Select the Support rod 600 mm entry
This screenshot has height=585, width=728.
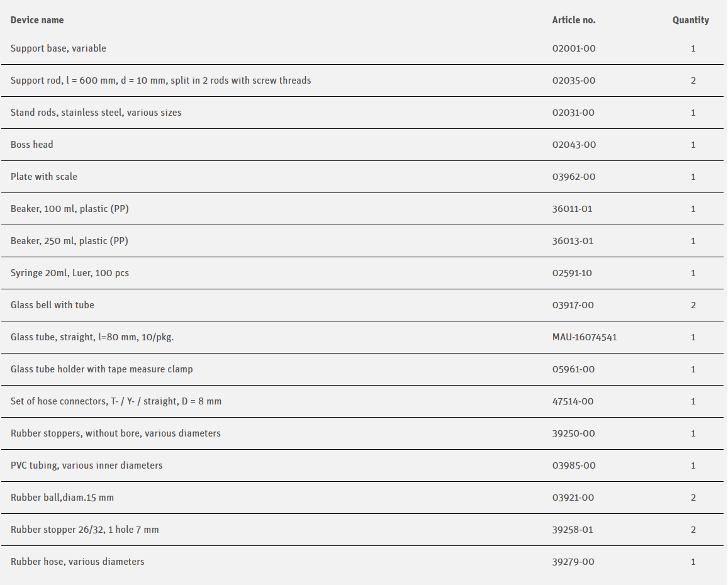160,81
